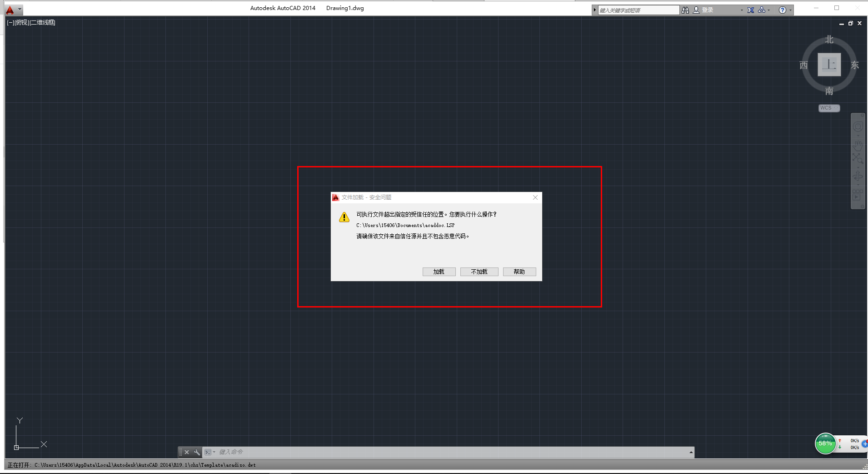Open the AutoCAD application menu logo
This screenshot has height=474, width=868.
pyautogui.click(x=10, y=10)
